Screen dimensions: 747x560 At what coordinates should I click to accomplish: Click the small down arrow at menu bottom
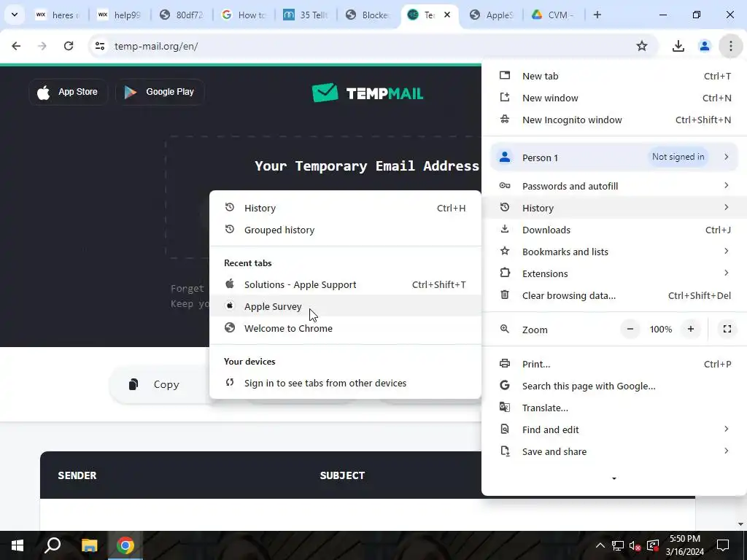[x=614, y=478]
